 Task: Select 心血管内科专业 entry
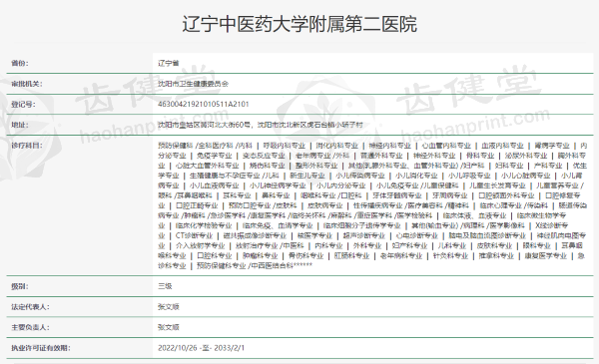[446, 146]
